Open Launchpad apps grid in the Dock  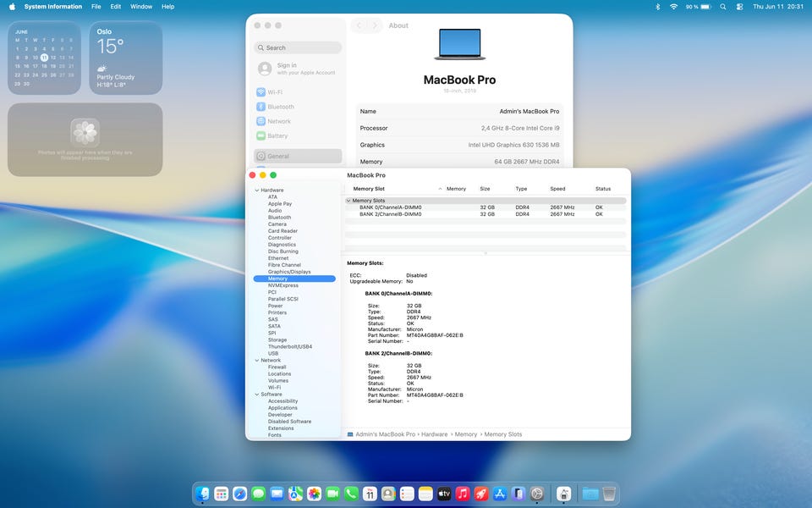click(x=221, y=494)
